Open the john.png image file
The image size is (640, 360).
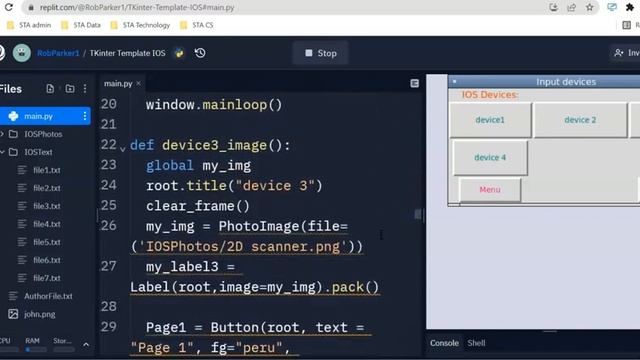click(40, 314)
